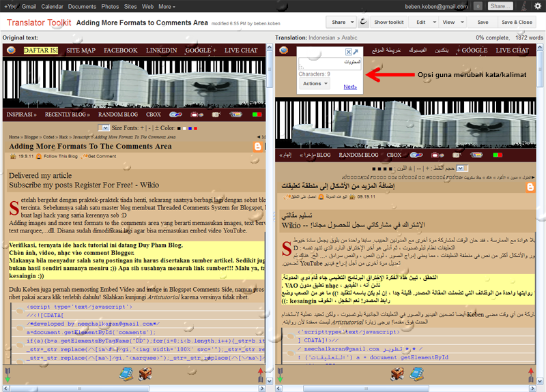Click the TV icon in original pane menu bar
The height and width of the screenshot is (392, 546).
(197, 115)
